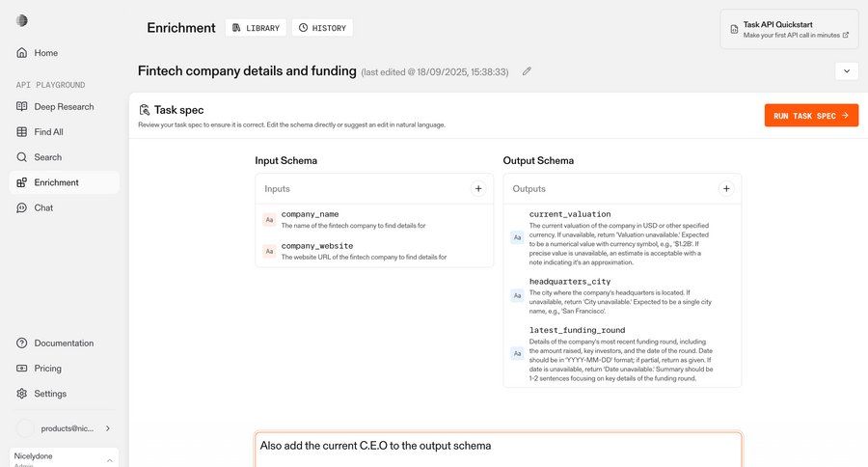Screen dimensions: 868x467
Task: Expand the products@ account chevron
Action: pyautogui.click(x=107, y=427)
